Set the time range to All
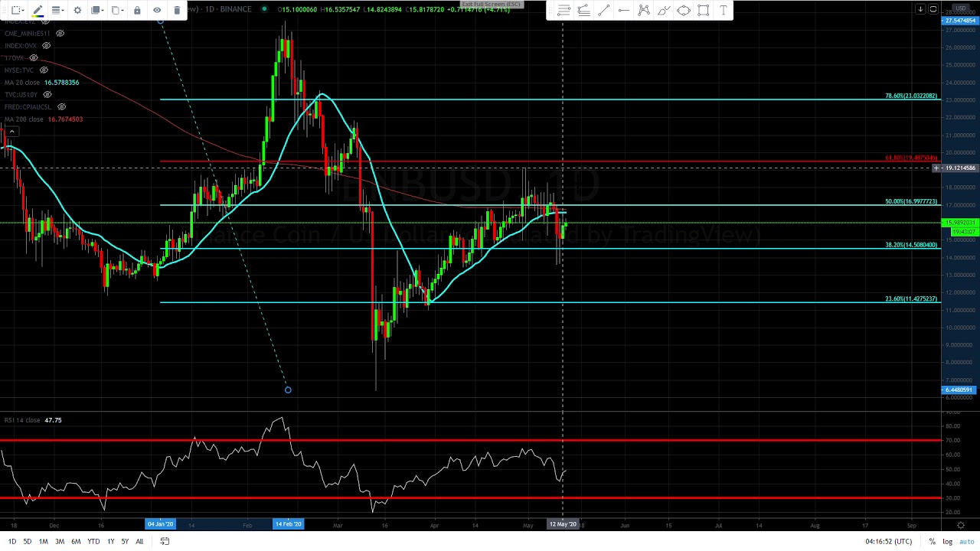This screenshot has width=980, height=551. pyautogui.click(x=139, y=542)
